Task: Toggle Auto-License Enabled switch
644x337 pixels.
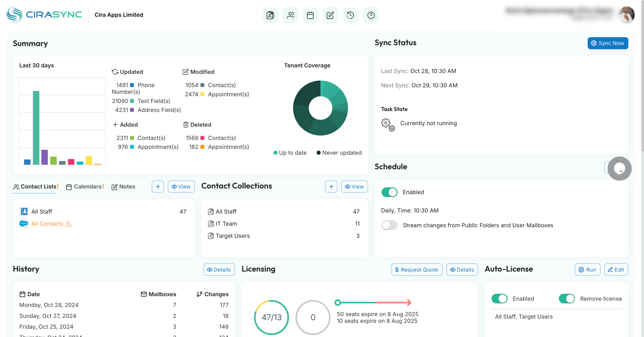Action: (499, 299)
